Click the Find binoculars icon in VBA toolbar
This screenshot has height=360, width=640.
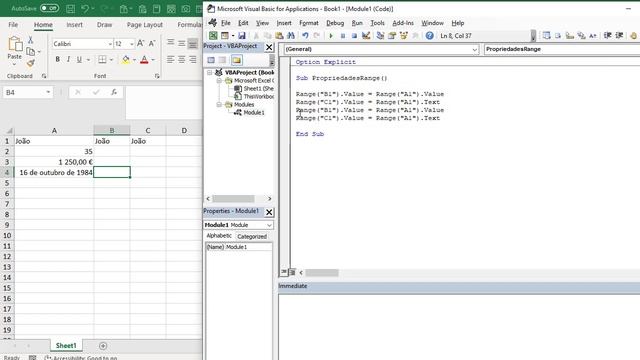tap(291, 36)
